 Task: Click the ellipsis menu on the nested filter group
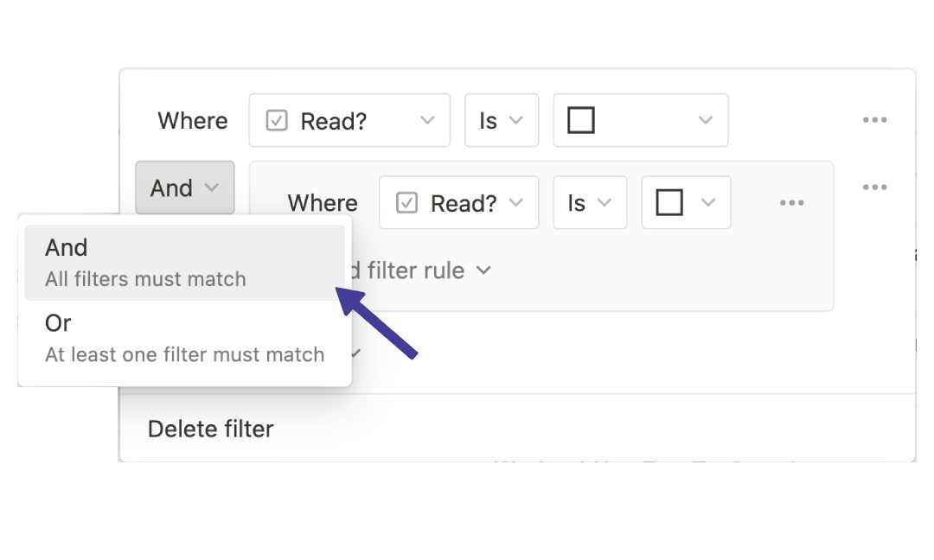[x=874, y=187]
